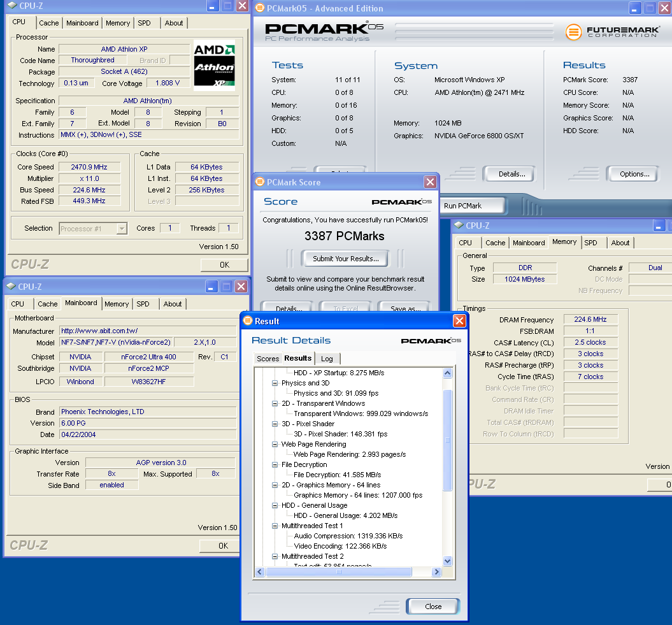Open the Processor #1 selection dropdown
Image resolution: width=672 pixels, height=625 pixels.
click(122, 229)
